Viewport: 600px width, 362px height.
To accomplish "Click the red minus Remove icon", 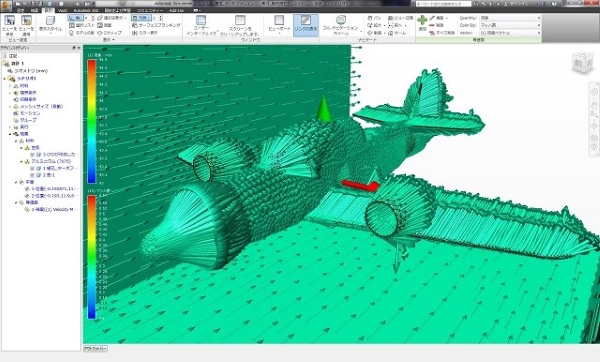I will [x=432, y=25].
